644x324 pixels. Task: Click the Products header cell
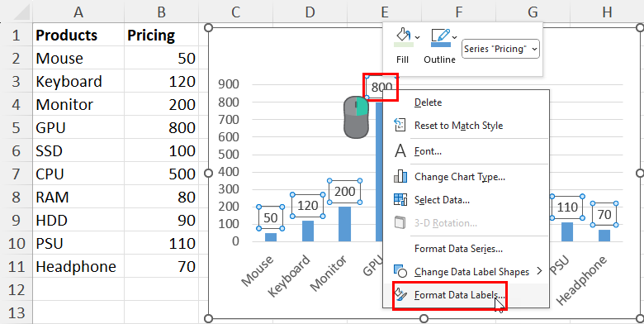(78, 35)
